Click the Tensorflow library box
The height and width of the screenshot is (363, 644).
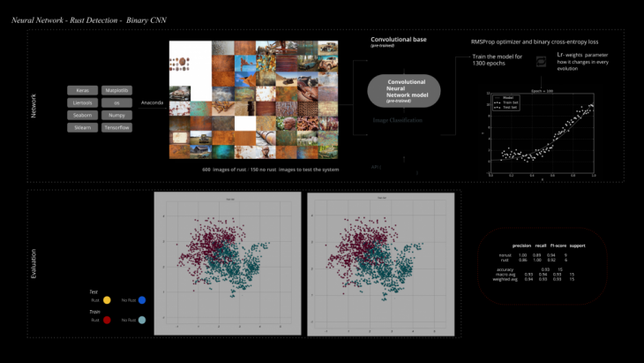point(117,127)
